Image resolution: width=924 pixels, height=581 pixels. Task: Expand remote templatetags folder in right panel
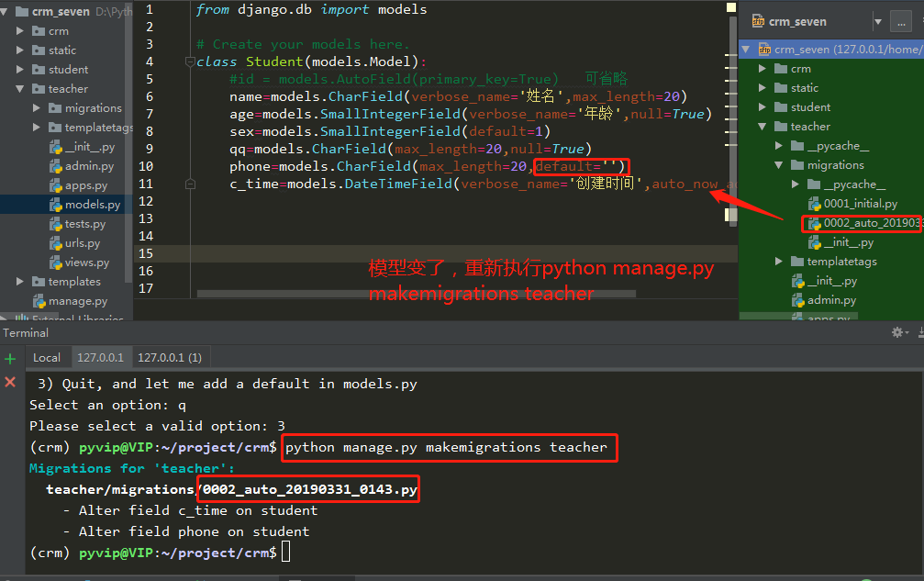click(x=778, y=261)
